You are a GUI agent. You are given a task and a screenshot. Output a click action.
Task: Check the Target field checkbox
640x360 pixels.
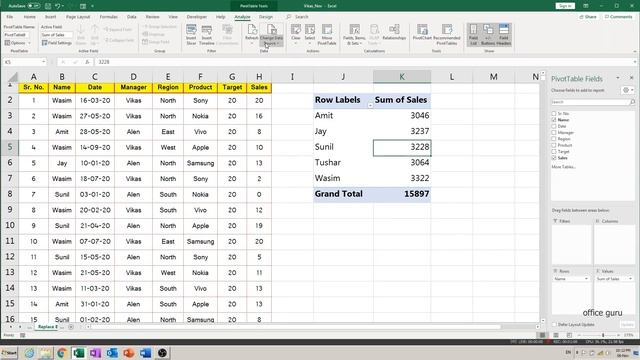(x=554, y=151)
